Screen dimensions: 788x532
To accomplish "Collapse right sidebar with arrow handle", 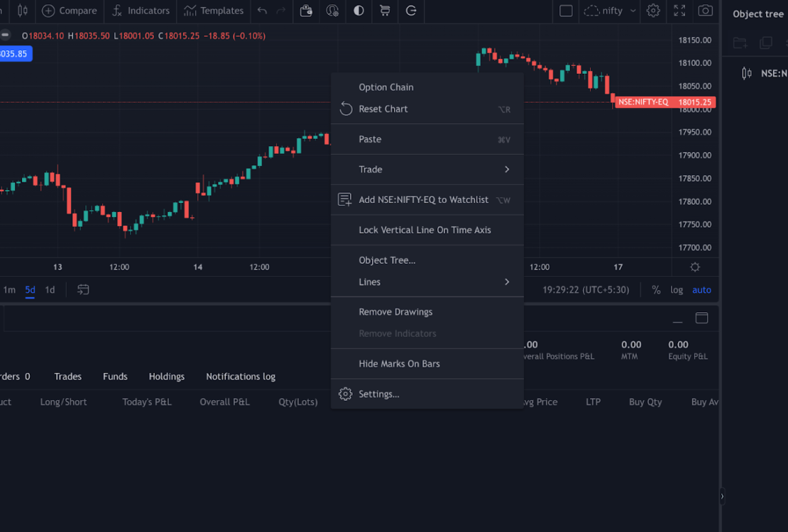I will (722, 497).
